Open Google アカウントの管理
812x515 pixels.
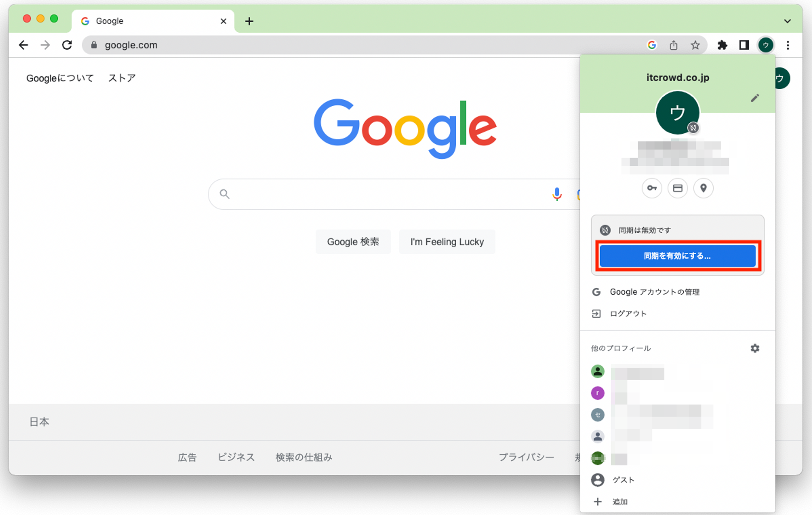[x=654, y=292]
